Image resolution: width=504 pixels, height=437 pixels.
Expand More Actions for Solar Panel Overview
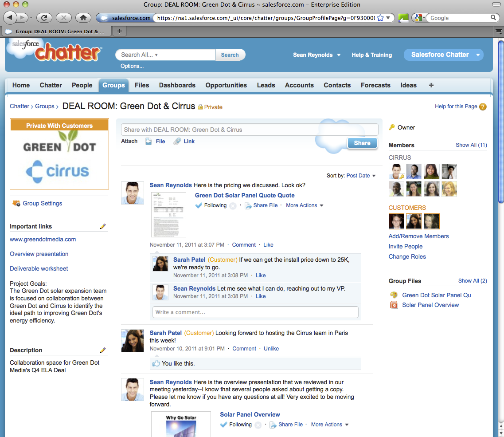pos(329,425)
